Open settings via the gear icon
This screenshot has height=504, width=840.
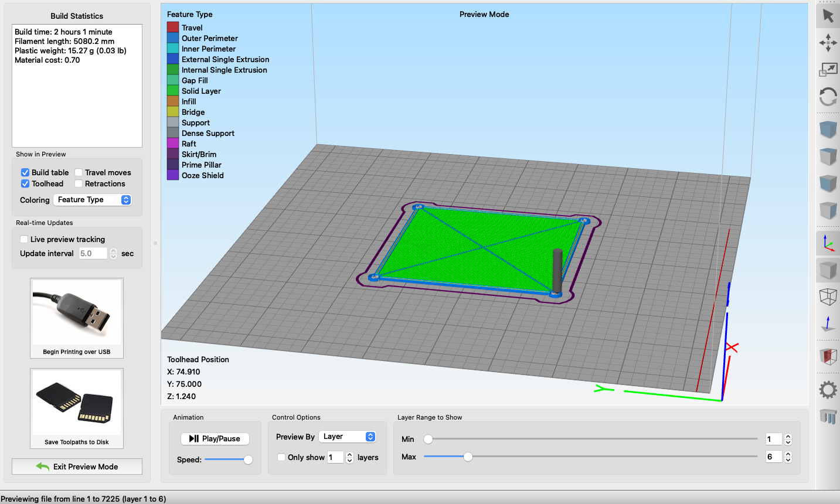tap(828, 390)
